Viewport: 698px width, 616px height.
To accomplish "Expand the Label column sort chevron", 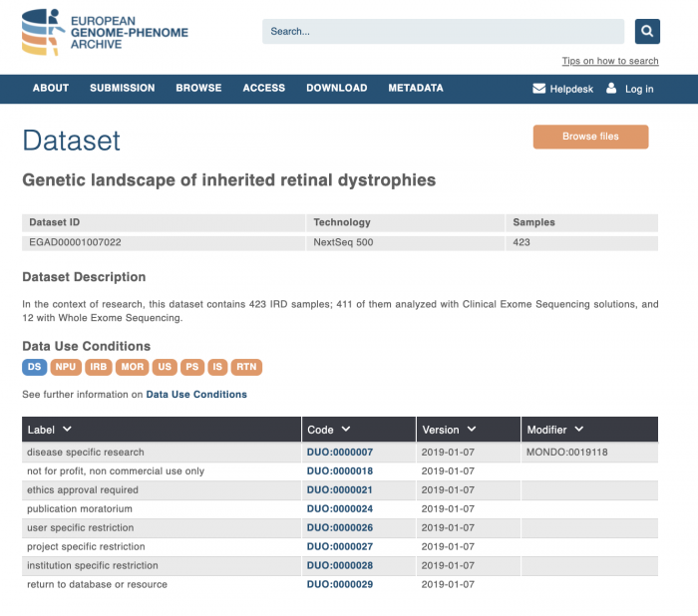I will 67,430.
